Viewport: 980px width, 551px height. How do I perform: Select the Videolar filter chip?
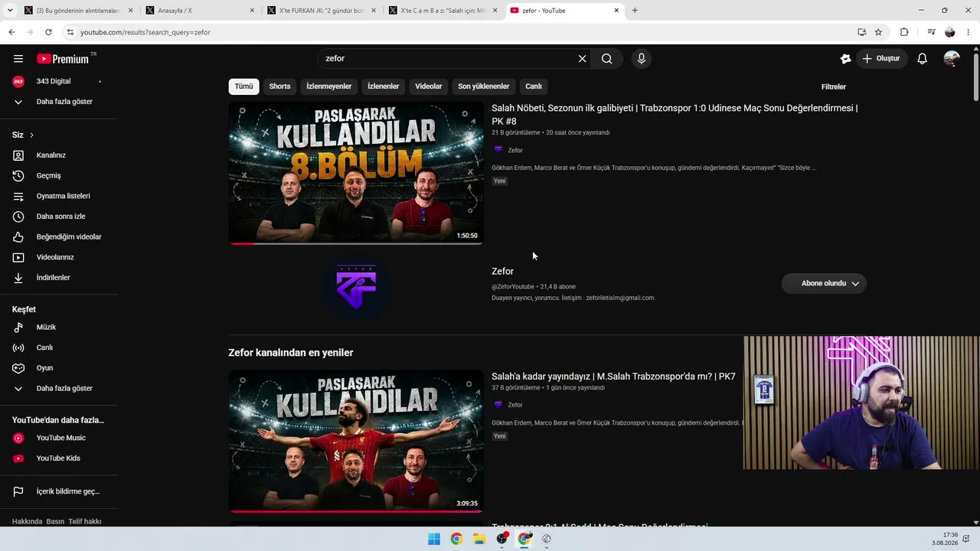429,86
